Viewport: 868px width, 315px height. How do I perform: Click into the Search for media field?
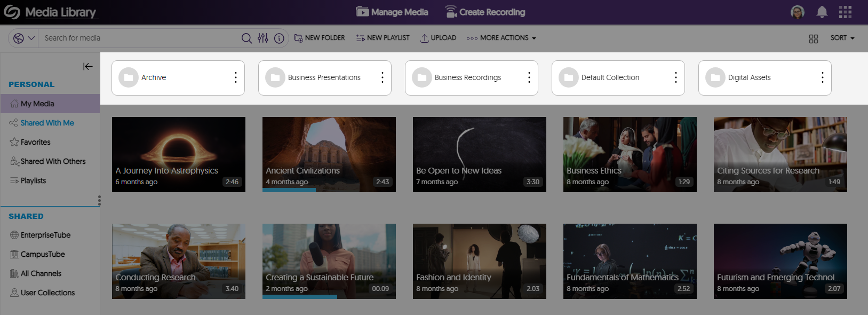139,38
